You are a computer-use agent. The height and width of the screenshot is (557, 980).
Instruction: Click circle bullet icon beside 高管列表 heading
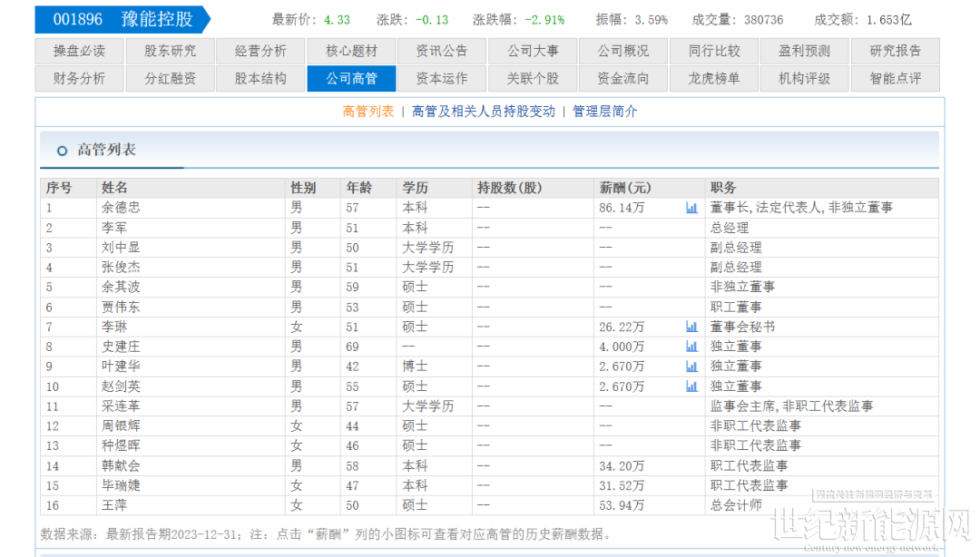pos(62,151)
